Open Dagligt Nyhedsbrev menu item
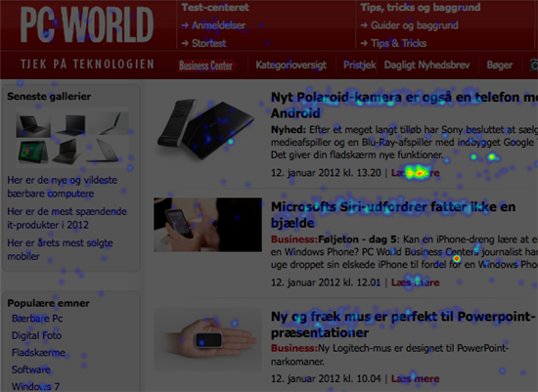This screenshot has height=392, width=538. tap(426, 65)
